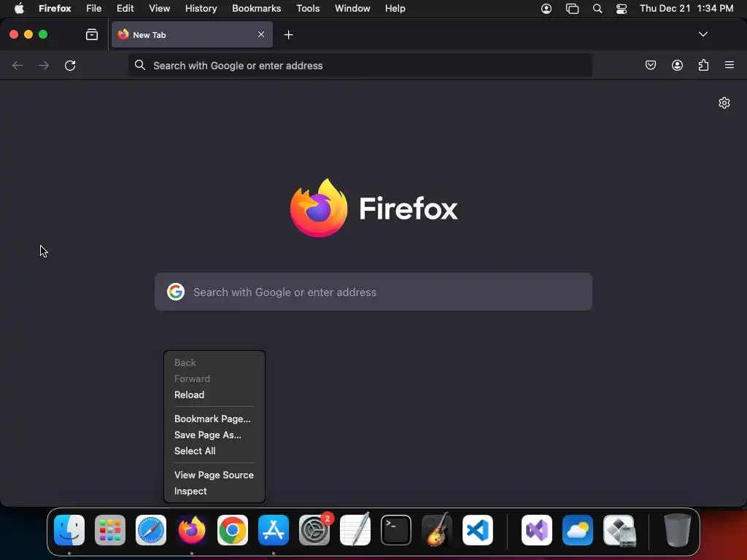
Task: Choose View Page Source in context menu
Action: [x=214, y=475]
